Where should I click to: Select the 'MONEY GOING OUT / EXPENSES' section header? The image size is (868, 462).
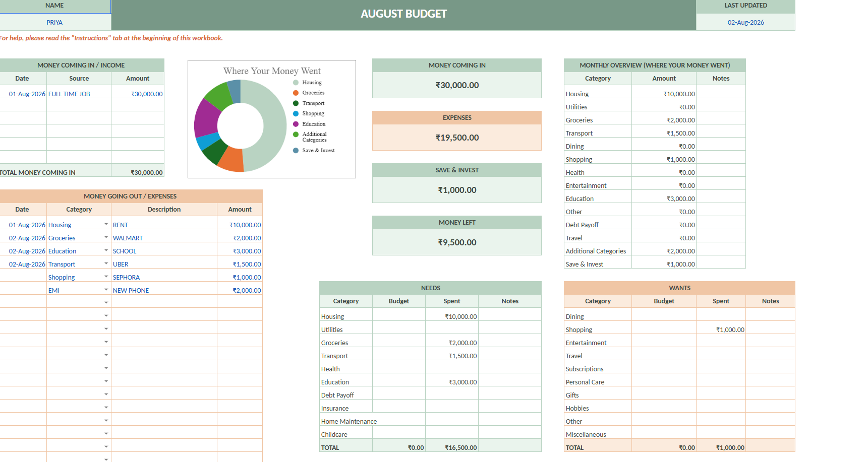pos(131,196)
